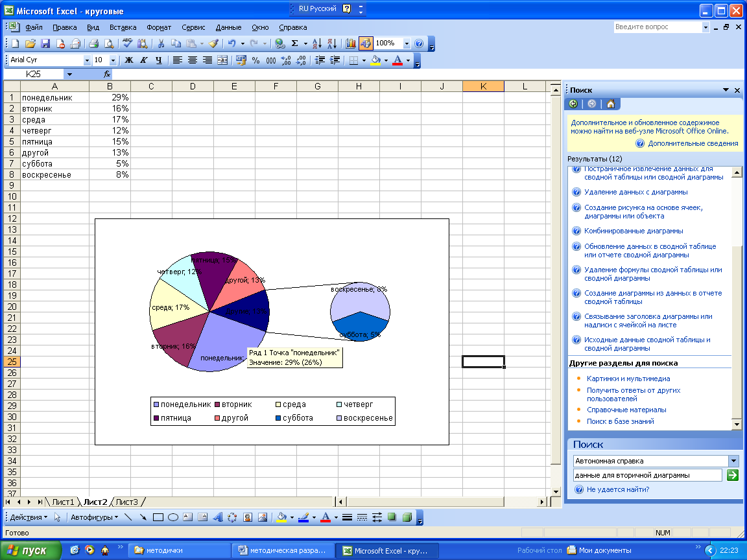Open the Удаление данных с диаграммы help link
This screenshot has height=560, width=747.
(636, 192)
